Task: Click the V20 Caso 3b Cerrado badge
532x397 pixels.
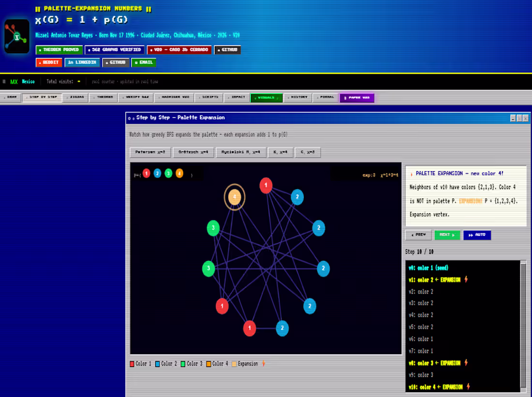Action: (179, 50)
